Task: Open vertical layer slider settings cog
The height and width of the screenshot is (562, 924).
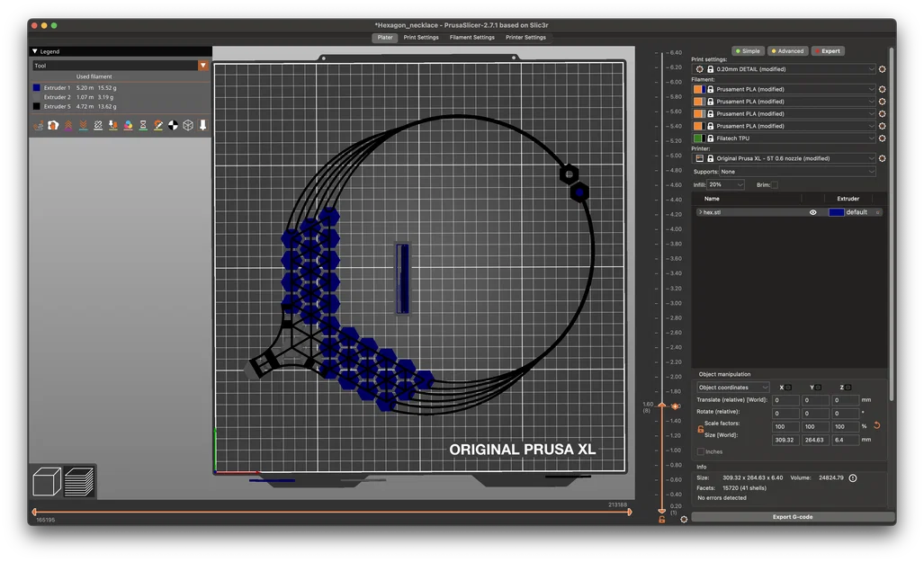Action: [684, 519]
